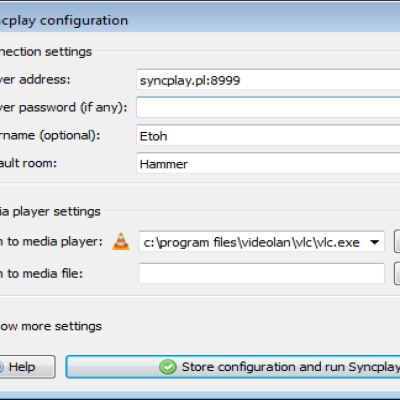Click the username field containing Etoh

(268, 135)
